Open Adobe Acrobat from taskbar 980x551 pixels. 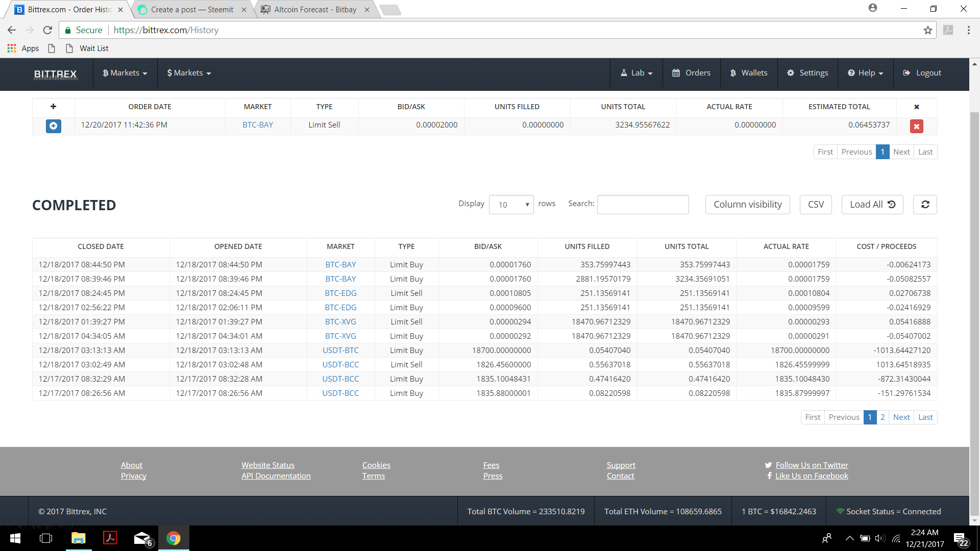point(110,538)
